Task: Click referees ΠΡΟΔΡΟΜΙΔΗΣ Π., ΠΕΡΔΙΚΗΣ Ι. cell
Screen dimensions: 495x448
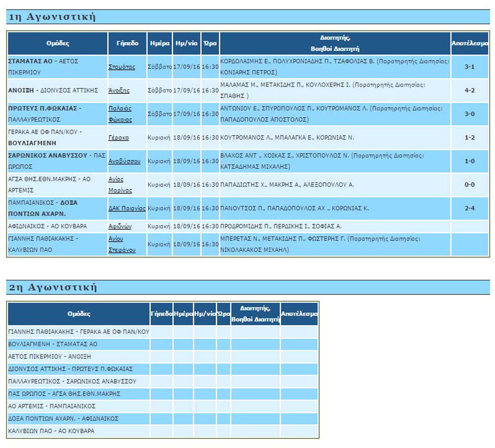Action: 335,226
